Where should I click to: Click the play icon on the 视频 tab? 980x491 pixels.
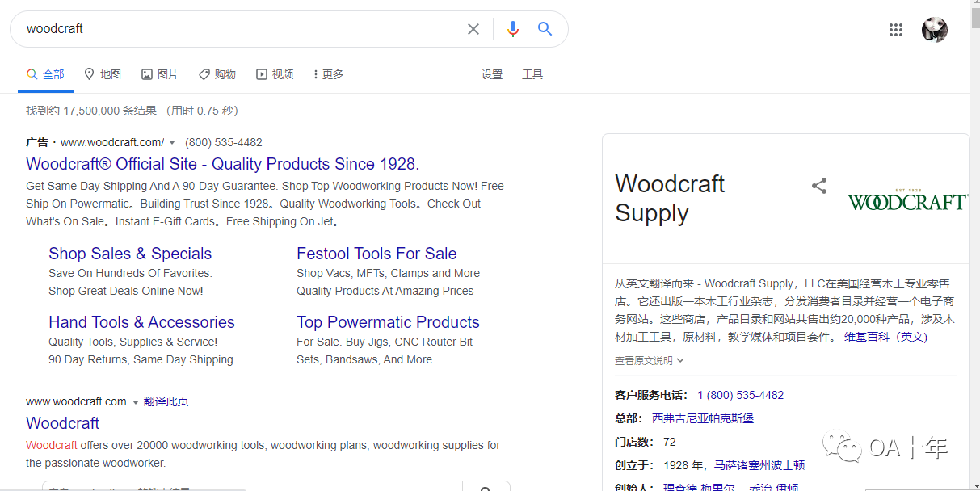(262, 73)
